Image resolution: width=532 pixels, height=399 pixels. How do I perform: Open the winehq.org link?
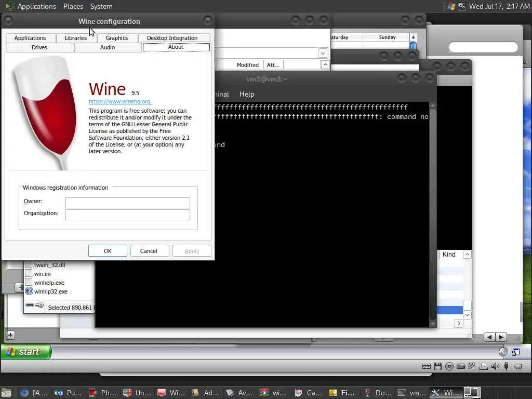(120, 101)
